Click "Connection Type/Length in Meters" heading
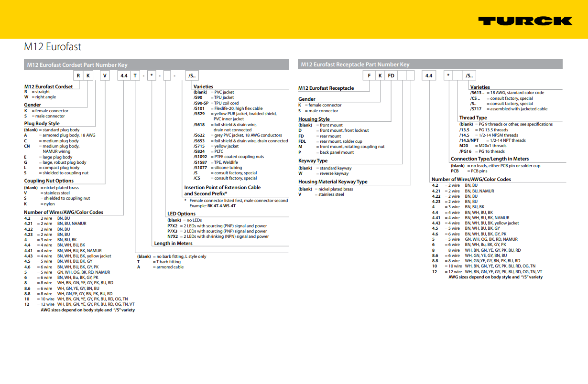Viewport: 588px width, 384px height. (x=490, y=159)
